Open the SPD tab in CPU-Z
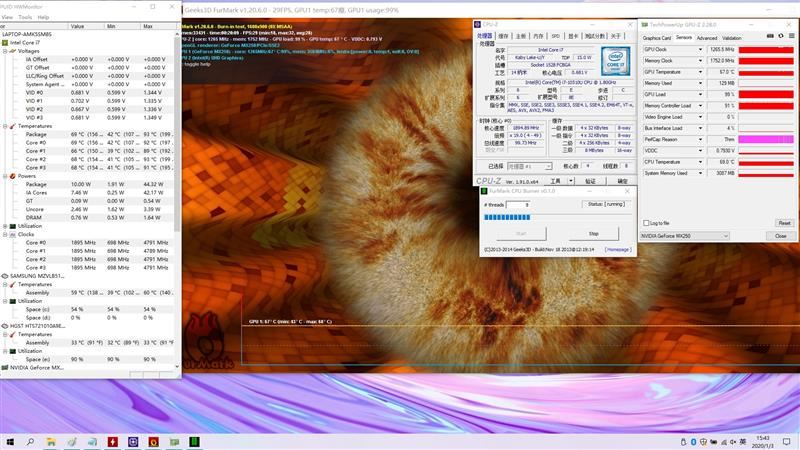 (555, 36)
